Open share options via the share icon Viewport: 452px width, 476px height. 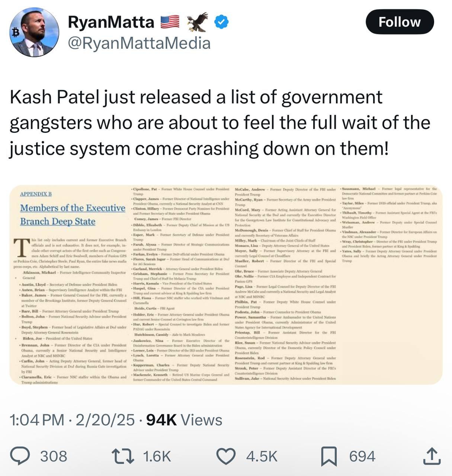[432, 456]
